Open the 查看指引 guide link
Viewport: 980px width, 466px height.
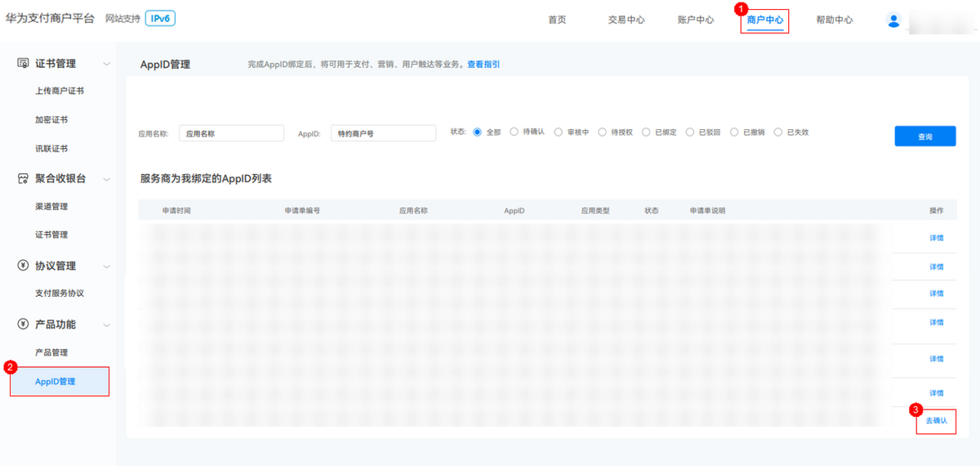[x=483, y=64]
